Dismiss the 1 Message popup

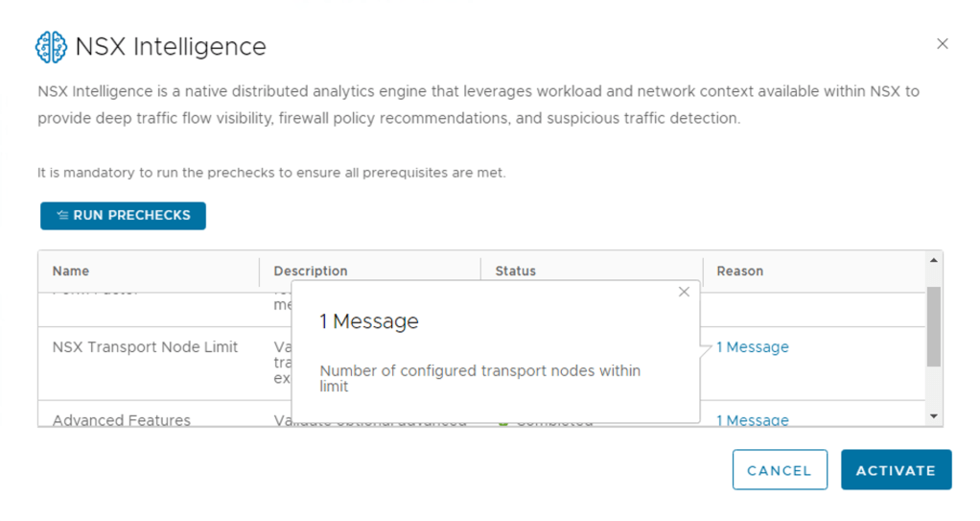click(x=684, y=292)
